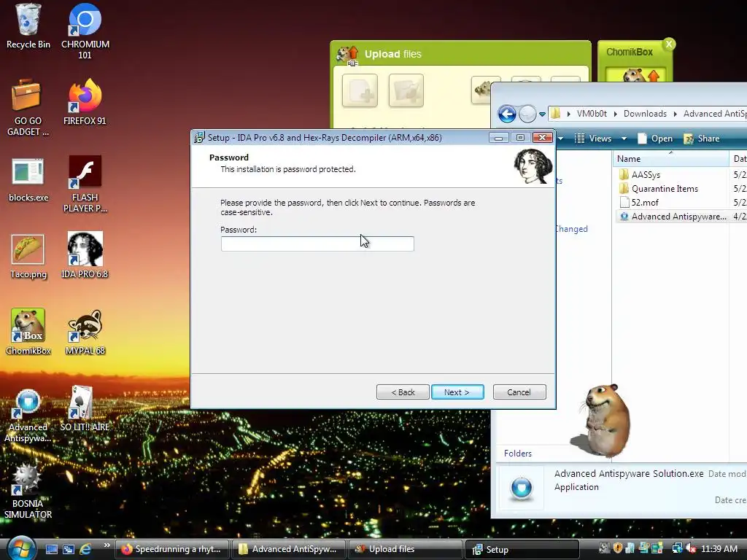Click the muted volume tray icon
This screenshot has height=560, width=747.
(691, 548)
